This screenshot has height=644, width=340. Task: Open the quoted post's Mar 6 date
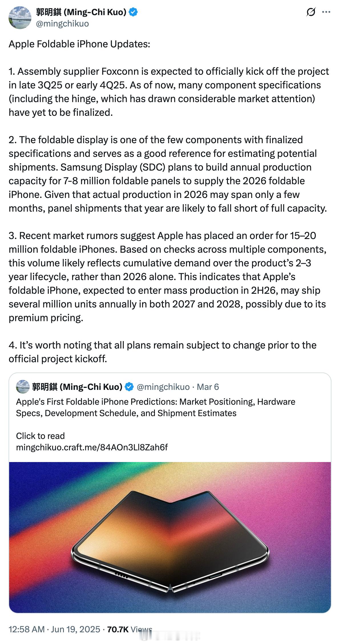(x=208, y=387)
